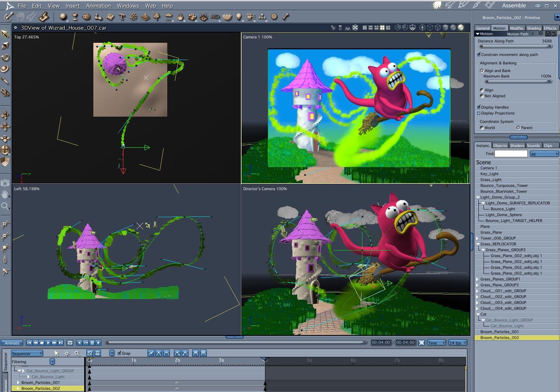Expand Broom_Particles_001 in the sequencer
Screen dimensions: 560x392
[x=18, y=382]
